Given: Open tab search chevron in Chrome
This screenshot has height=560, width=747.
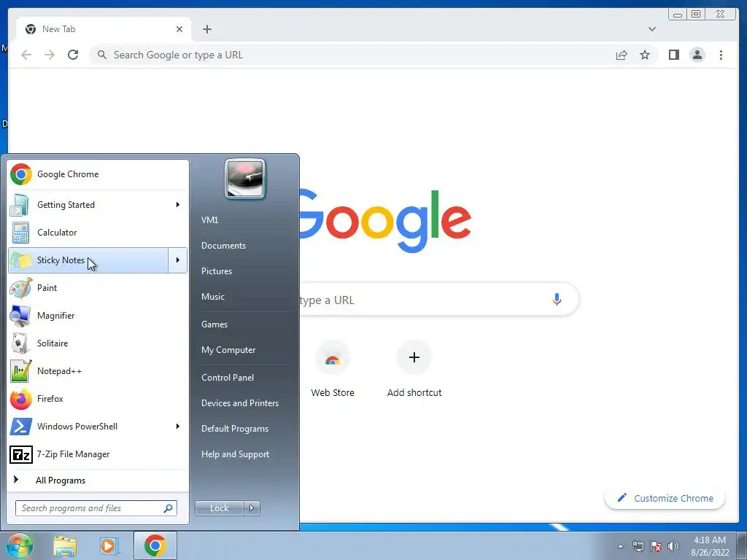Looking at the screenshot, I should (651, 29).
